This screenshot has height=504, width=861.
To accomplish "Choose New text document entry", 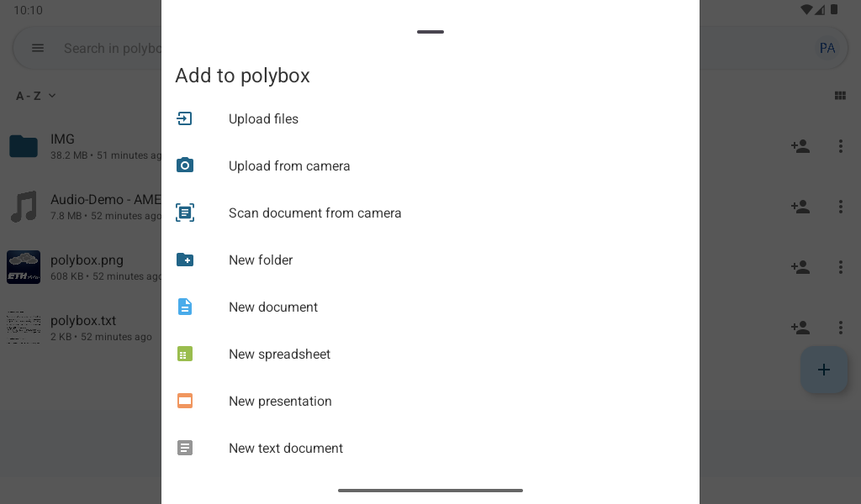I will click(430, 448).
